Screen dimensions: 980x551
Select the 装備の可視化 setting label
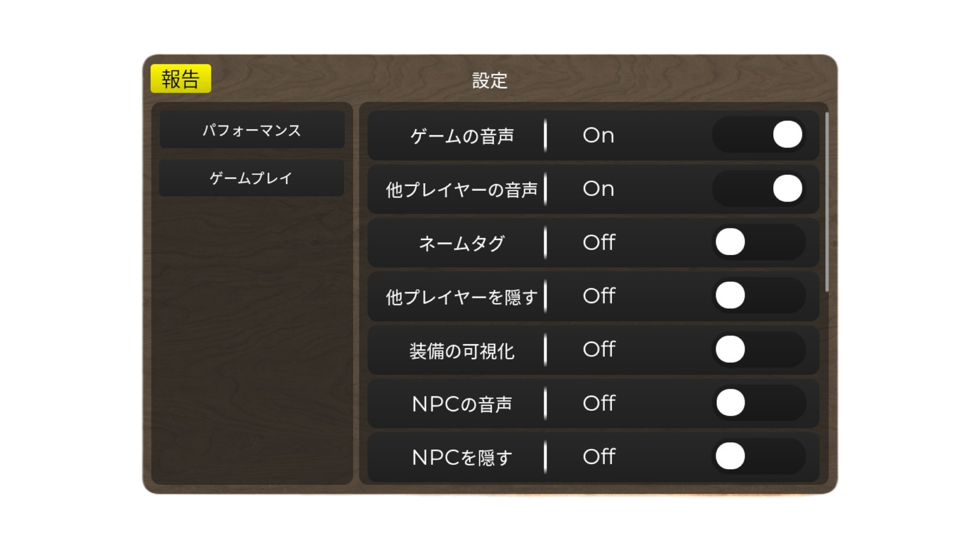(x=462, y=351)
